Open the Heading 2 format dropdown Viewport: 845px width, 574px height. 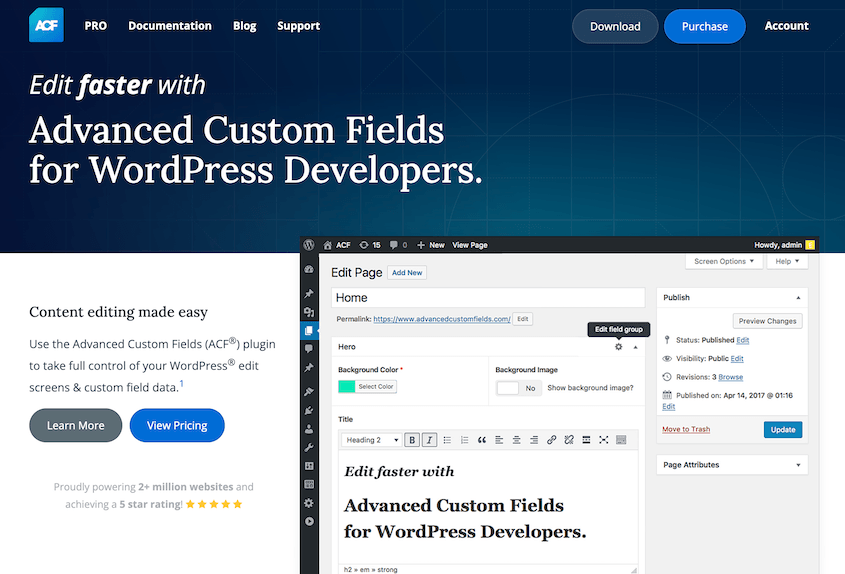(x=371, y=440)
